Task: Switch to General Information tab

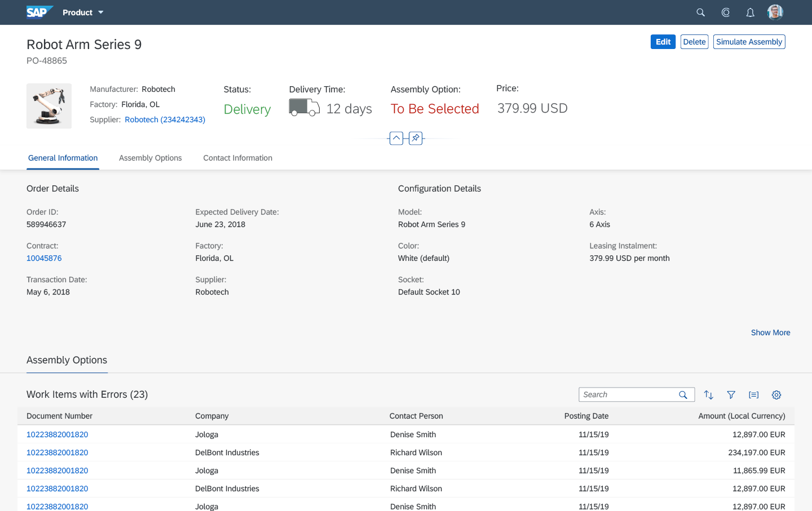Action: [x=63, y=158]
